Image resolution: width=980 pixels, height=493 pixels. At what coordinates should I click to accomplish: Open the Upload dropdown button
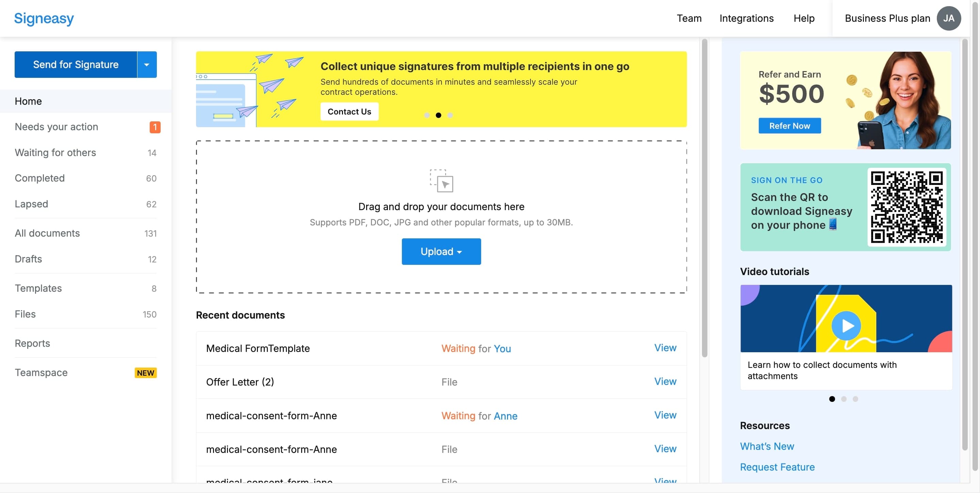point(441,252)
